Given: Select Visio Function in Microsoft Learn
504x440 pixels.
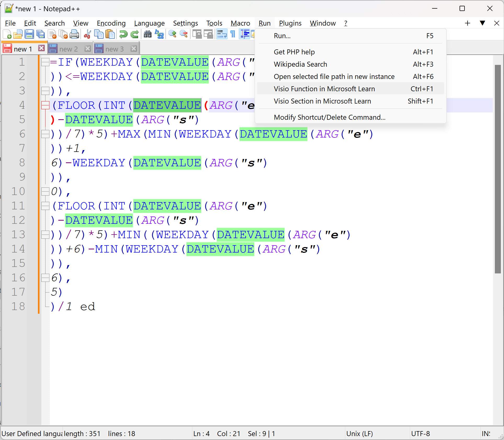Looking at the screenshot, I should 324,89.
